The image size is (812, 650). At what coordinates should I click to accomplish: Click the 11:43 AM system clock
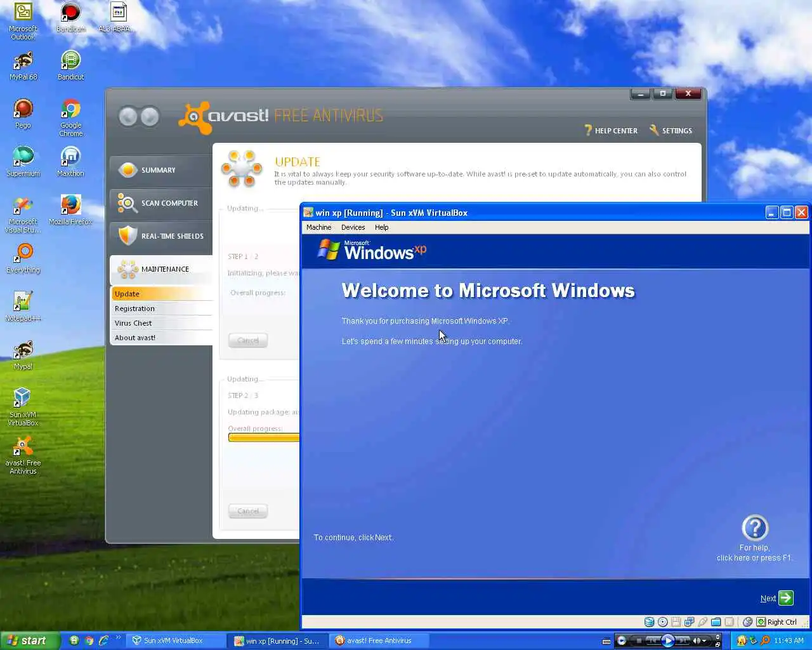tap(789, 640)
